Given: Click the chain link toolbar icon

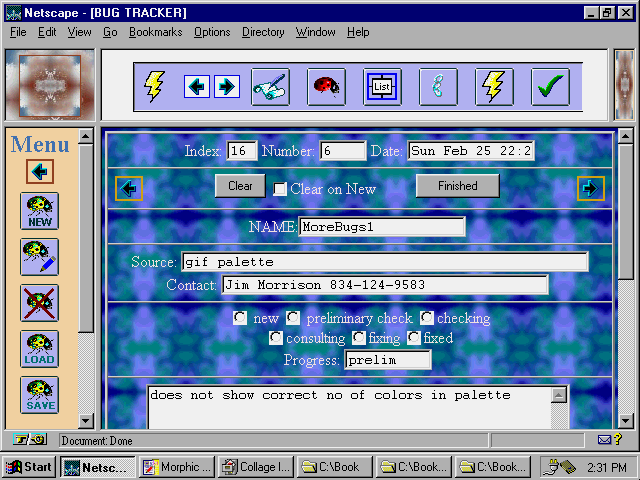Looking at the screenshot, I should click(x=438, y=87).
